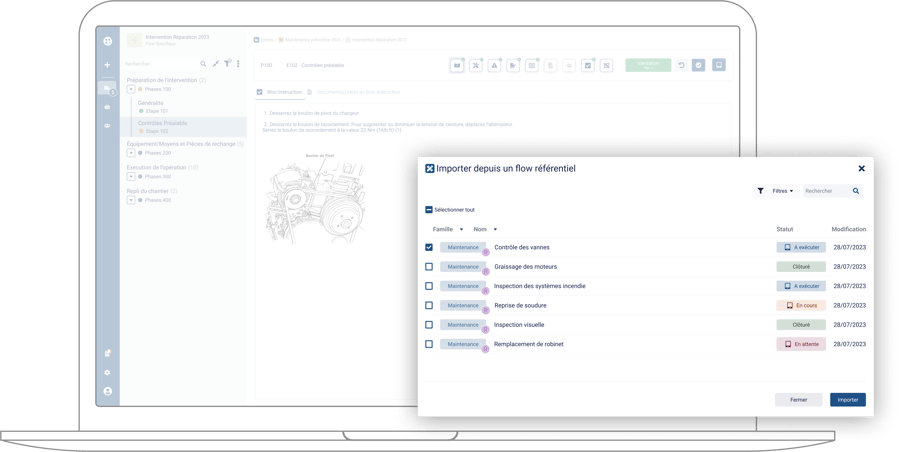900x452 pixels.
Task: Select the Contrôles Préalable Etape 102 item
Action: (183, 127)
